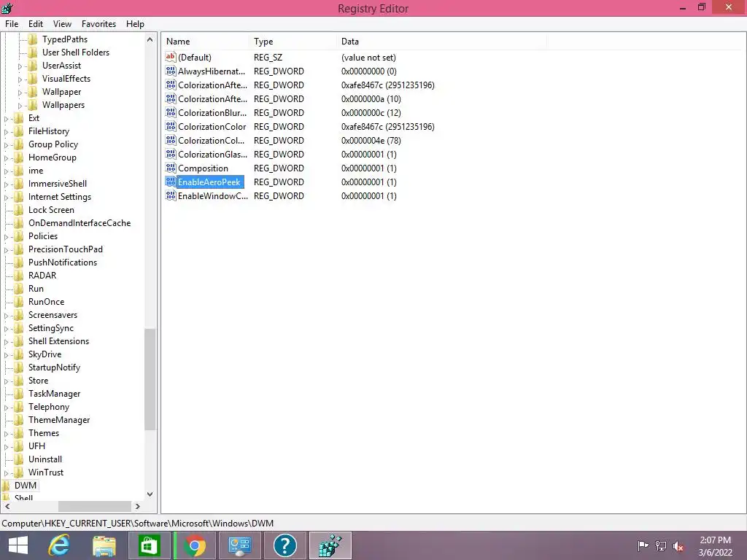The image size is (747, 560).
Task: Select the PrecisionTouchPad tree key
Action: point(65,249)
